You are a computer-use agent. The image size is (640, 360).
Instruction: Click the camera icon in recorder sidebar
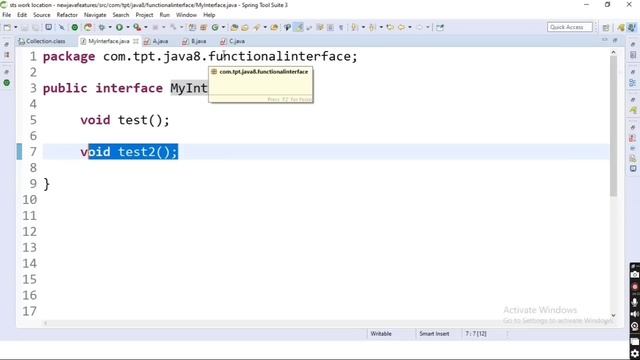(634, 275)
